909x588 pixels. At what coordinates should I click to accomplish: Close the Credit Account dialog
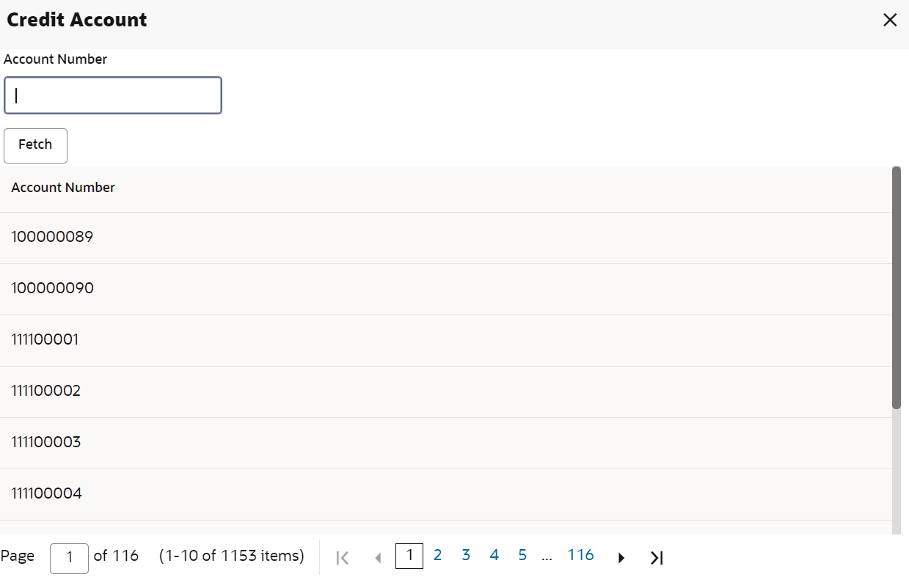[890, 21]
